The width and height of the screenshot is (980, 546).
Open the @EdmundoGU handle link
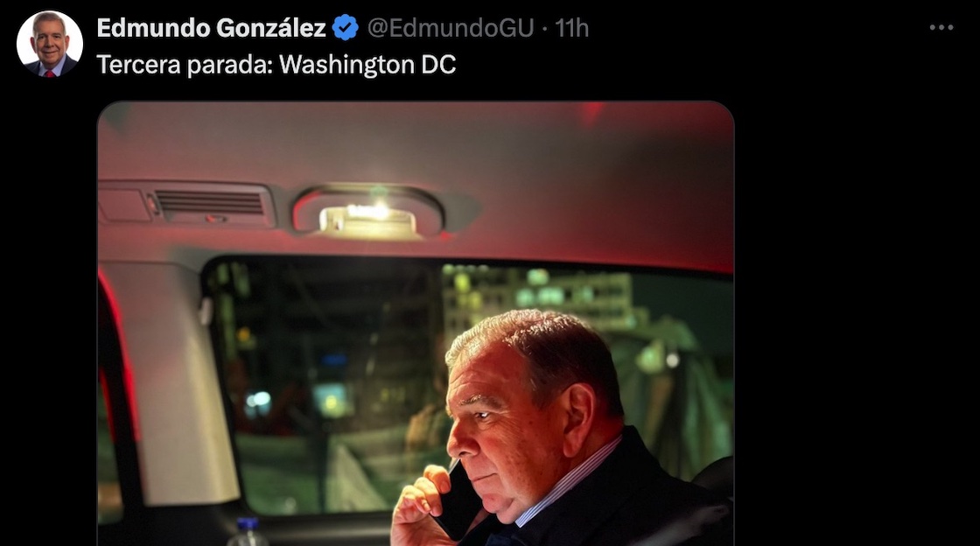pyautogui.click(x=450, y=28)
